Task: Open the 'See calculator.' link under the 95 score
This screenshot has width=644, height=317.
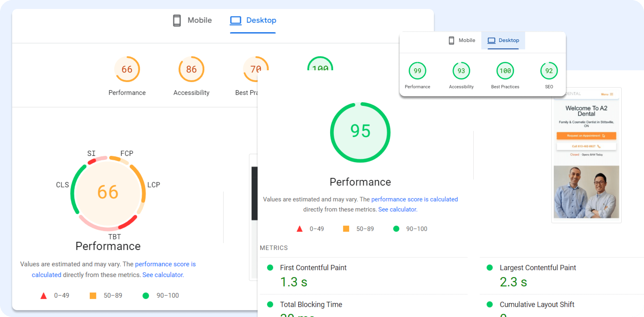Action: (x=397, y=209)
